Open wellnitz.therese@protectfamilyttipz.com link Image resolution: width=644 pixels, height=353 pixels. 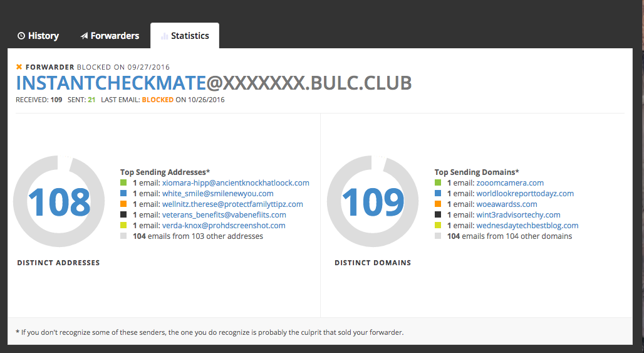tap(232, 204)
